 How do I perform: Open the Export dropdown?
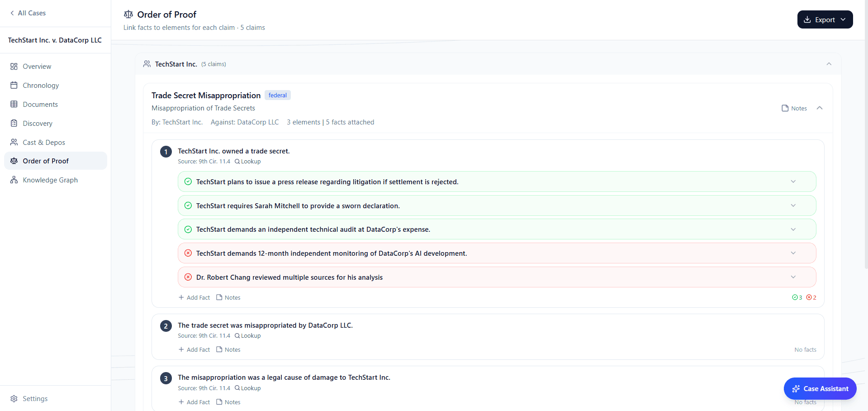pyautogui.click(x=825, y=20)
